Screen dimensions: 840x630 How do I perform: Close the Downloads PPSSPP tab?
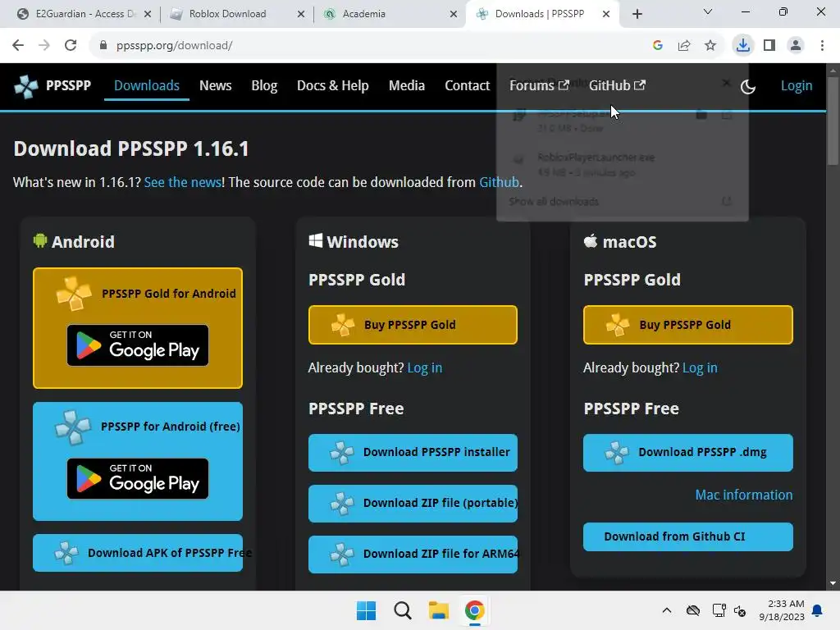(606, 14)
